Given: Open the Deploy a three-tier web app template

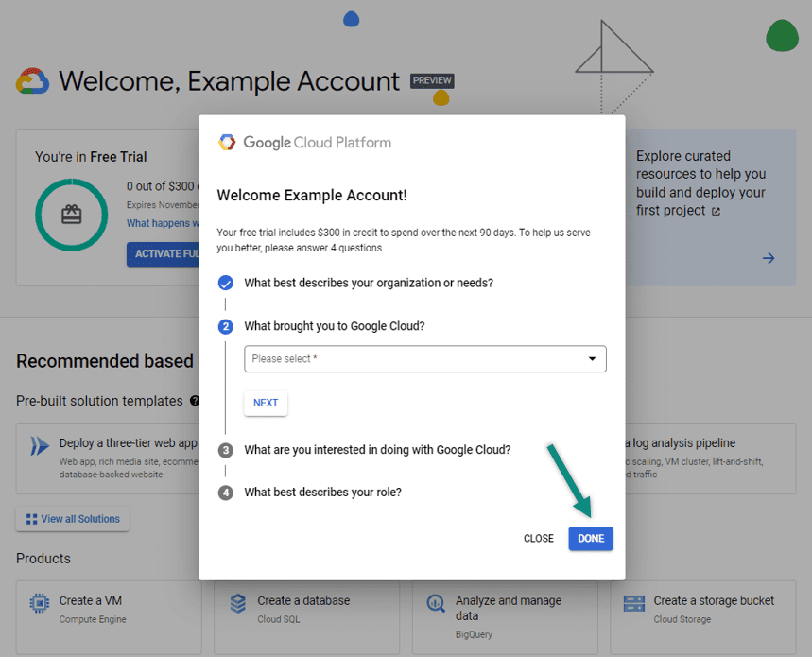Looking at the screenshot, I should click(x=108, y=458).
